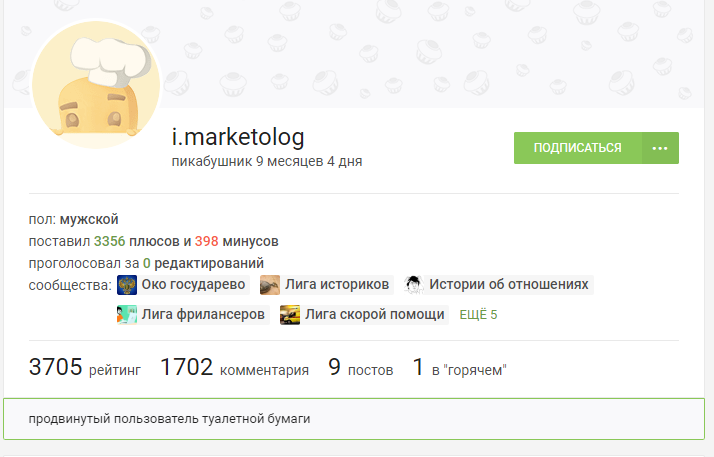The height and width of the screenshot is (457, 714).
Task: Open the three-dots menu beside ПОДПИСАТЬСЯ
Action: (659, 148)
